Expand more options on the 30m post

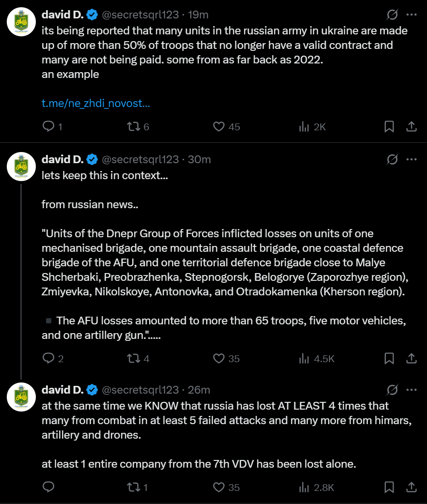[411, 159]
